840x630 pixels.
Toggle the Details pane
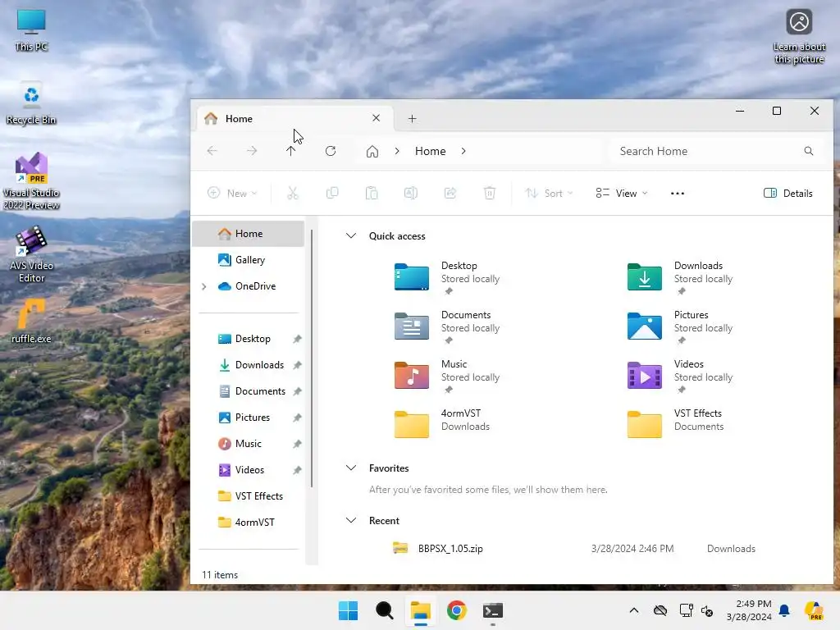[x=787, y=194]
